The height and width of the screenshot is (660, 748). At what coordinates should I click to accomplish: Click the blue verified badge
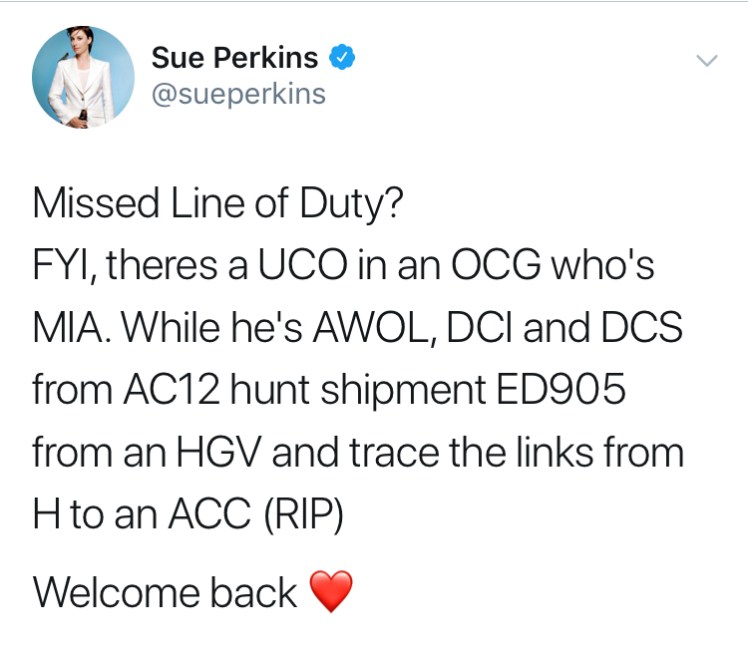pyautogui.click(x=342, y=58)
